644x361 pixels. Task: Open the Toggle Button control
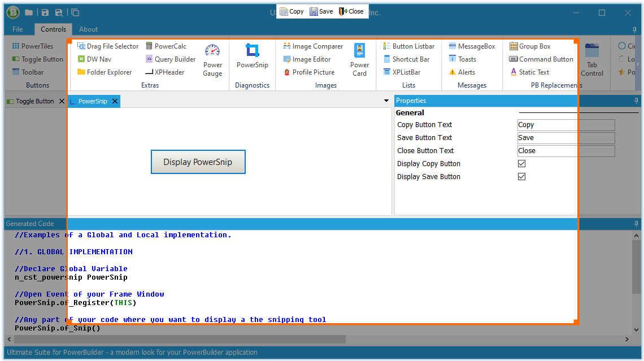(38, 59)
